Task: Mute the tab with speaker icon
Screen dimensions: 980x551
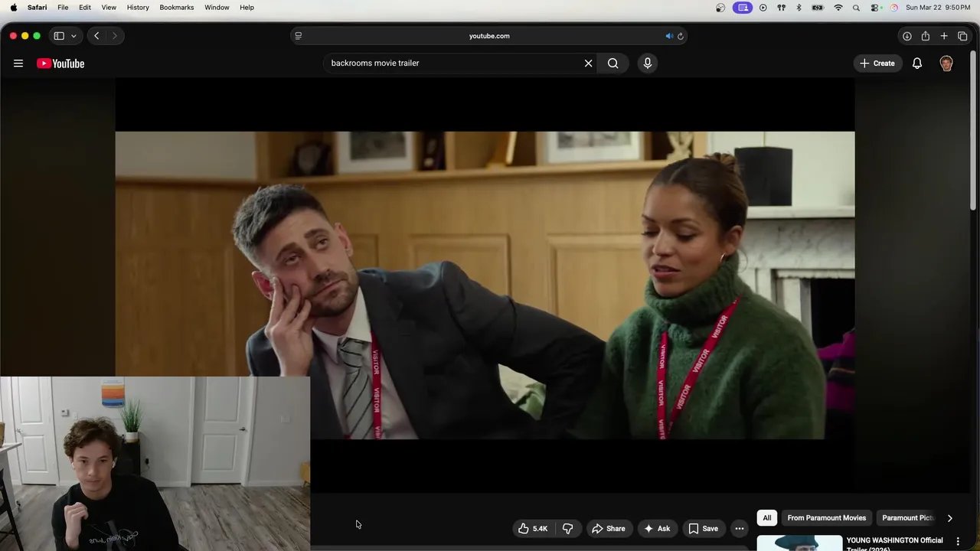Action: click(x=668, y=36)
